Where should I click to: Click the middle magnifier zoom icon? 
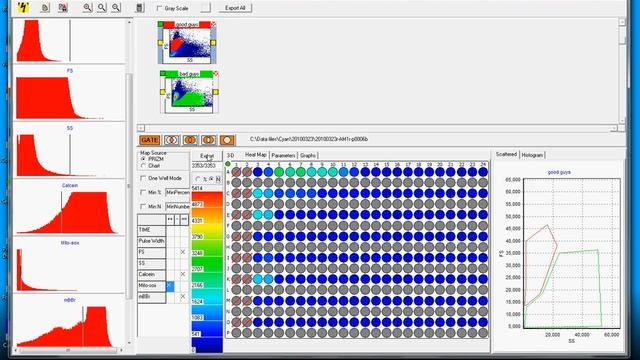pos(102,7)
